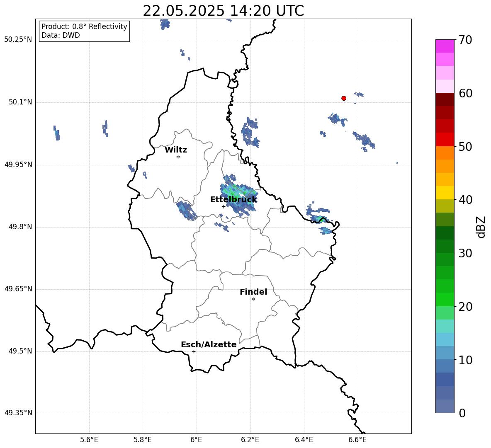Click the red dot marker on the map

pyautogui.click(x=344, y=98)
